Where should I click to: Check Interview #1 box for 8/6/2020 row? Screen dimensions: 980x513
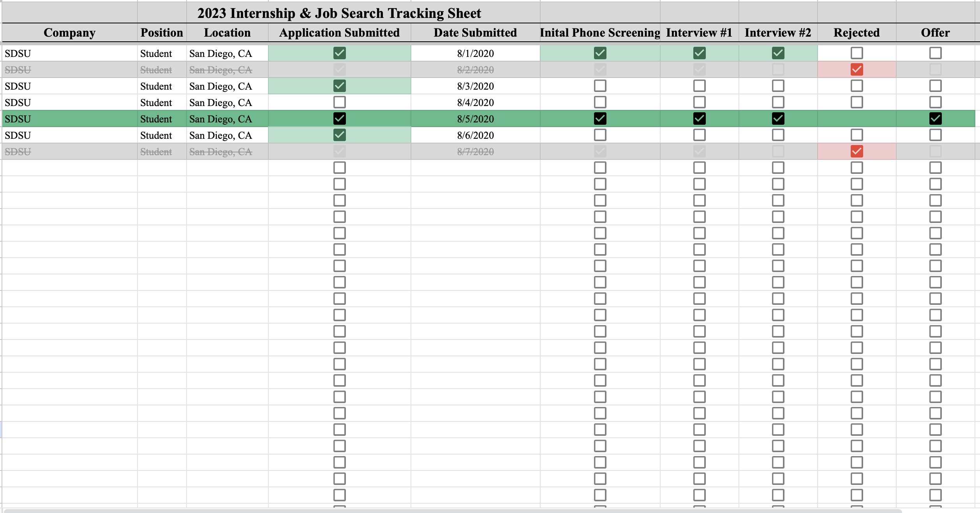click(x=699, y=135)
